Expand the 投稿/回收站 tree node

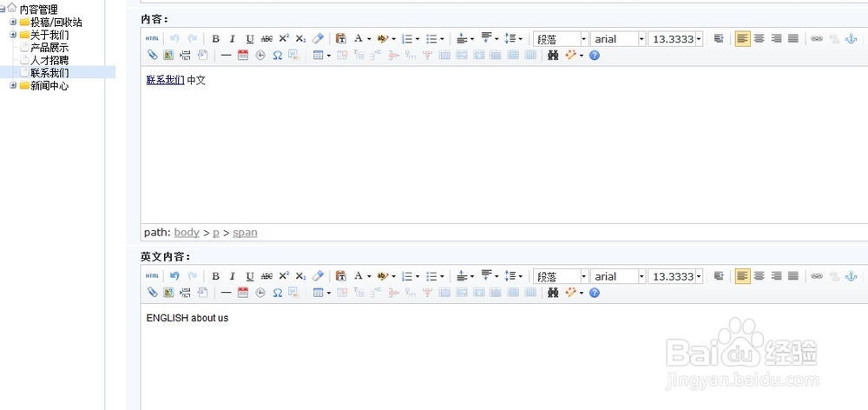(x=13, y=23)
